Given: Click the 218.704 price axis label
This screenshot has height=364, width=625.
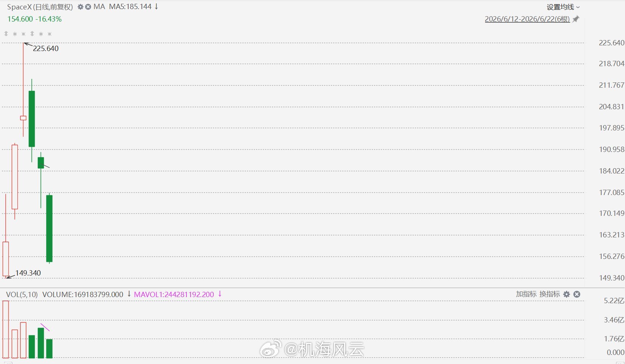Looking at the screenshot, I should [x=611, y=64].
